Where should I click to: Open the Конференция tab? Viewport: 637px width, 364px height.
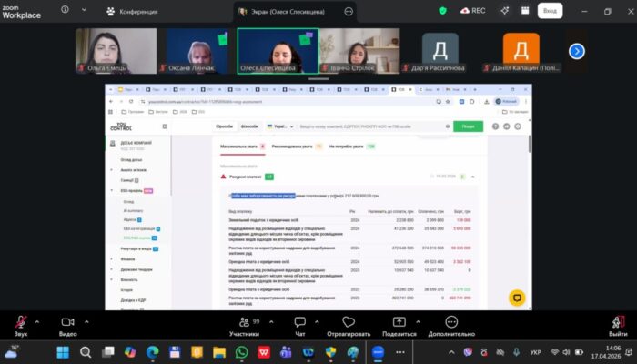pyautogui.click(x=132, y=12)
